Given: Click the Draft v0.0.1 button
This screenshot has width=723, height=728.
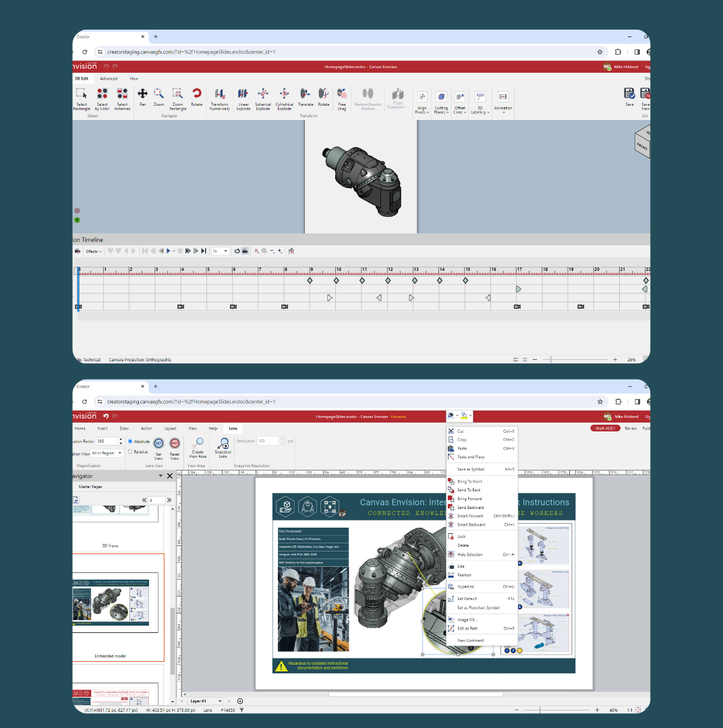Looking at the screenshot, I should 606,428.
